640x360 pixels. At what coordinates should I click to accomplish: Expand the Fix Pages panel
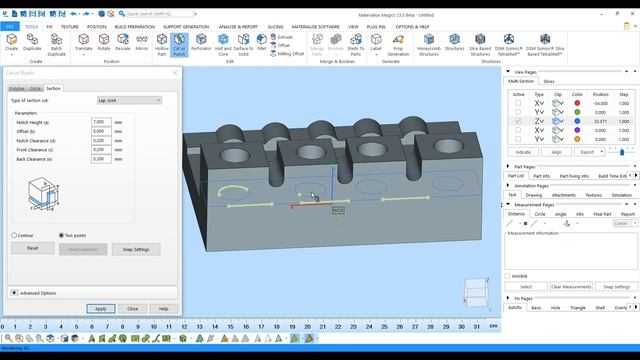pos(508,298)
